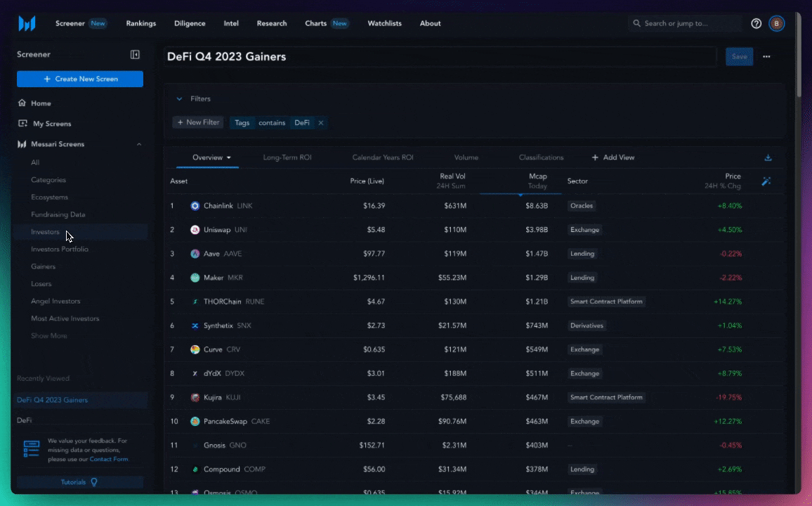Open the Contact Form link
This screenshot has height=506, width=812.
tap(109, 459)
